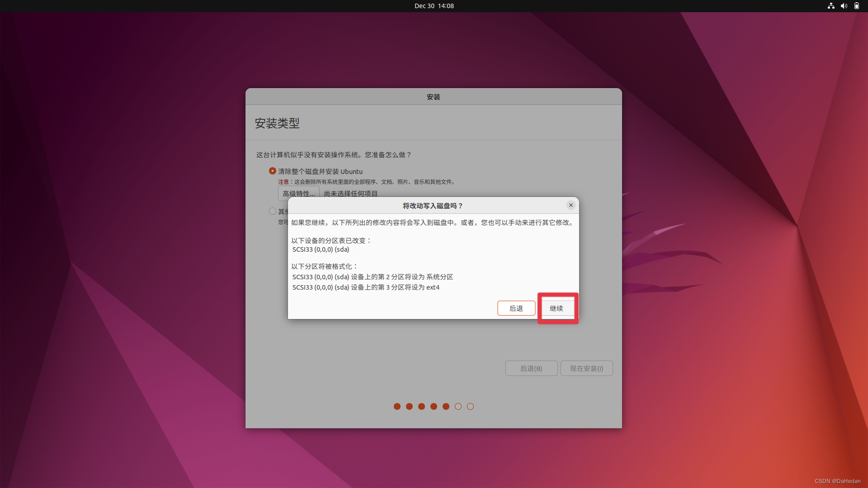Click 后退(B) to return to previous step
The height and width of the screenshot is (488, 868).
[x=531, y=368]
